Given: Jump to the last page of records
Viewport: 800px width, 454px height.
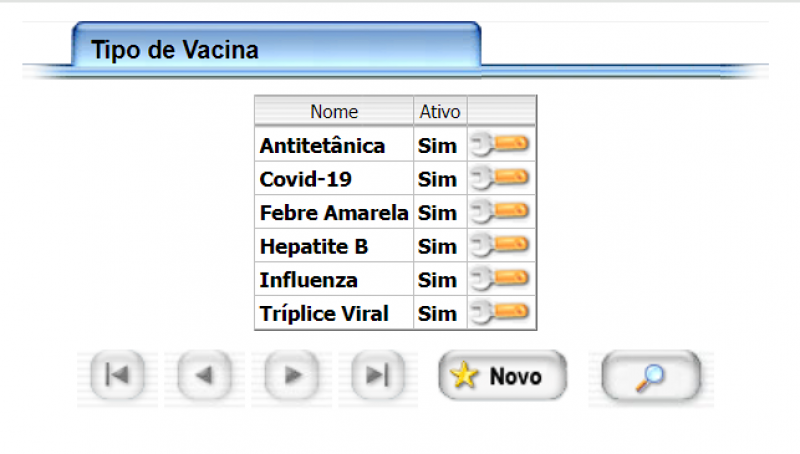Looking at the screenshot, I should 377,376.
